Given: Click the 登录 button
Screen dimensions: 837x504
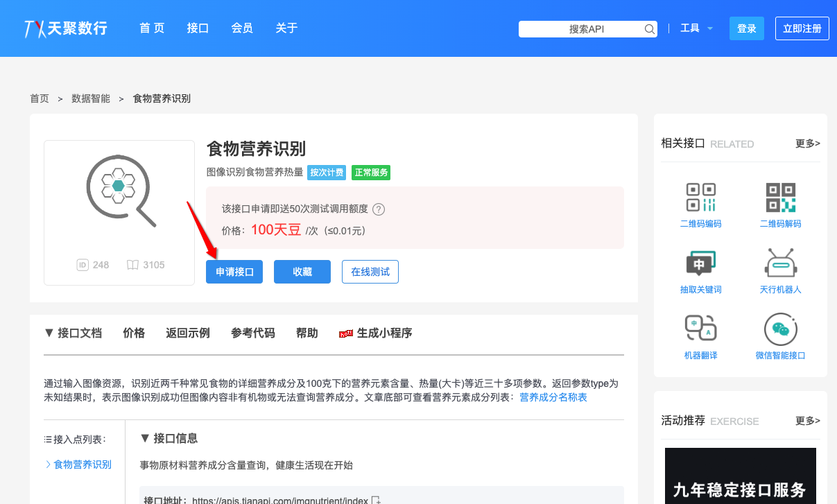Looking at the screenshot, I should pos(747,28).
